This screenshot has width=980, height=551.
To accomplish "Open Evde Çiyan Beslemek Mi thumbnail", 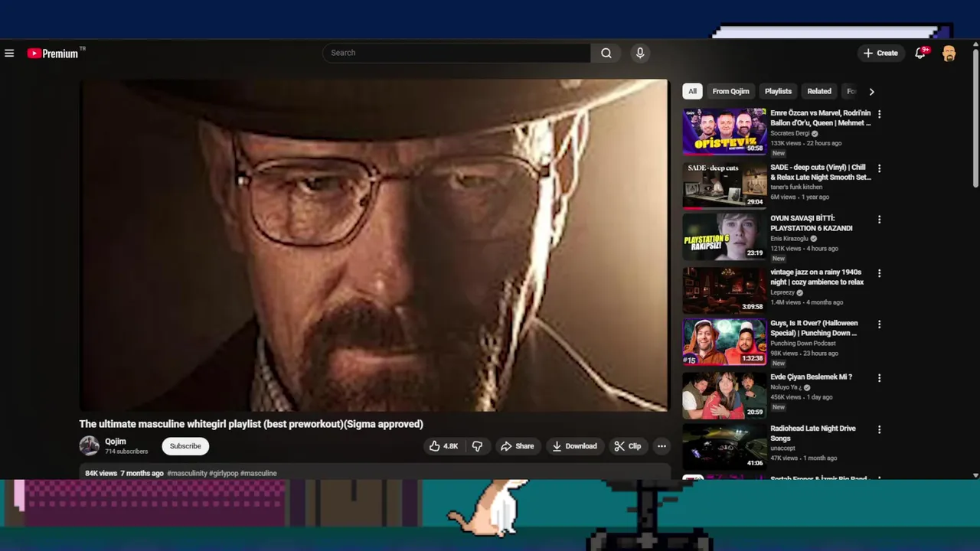I will point(724,395).
